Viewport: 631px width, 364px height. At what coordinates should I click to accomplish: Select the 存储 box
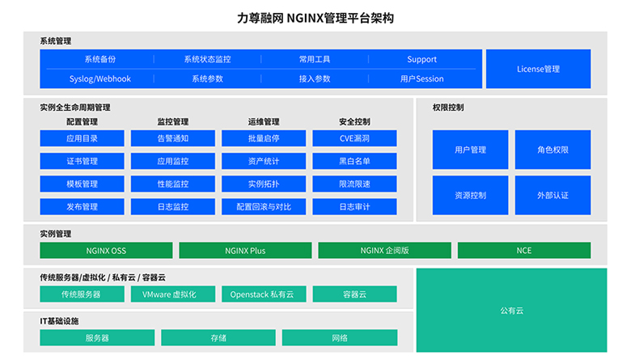coord(218,337)
